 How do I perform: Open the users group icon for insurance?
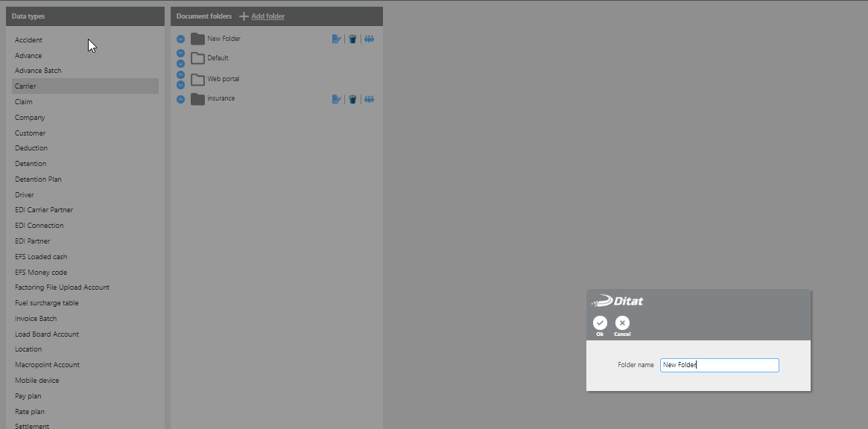point(369,99)
